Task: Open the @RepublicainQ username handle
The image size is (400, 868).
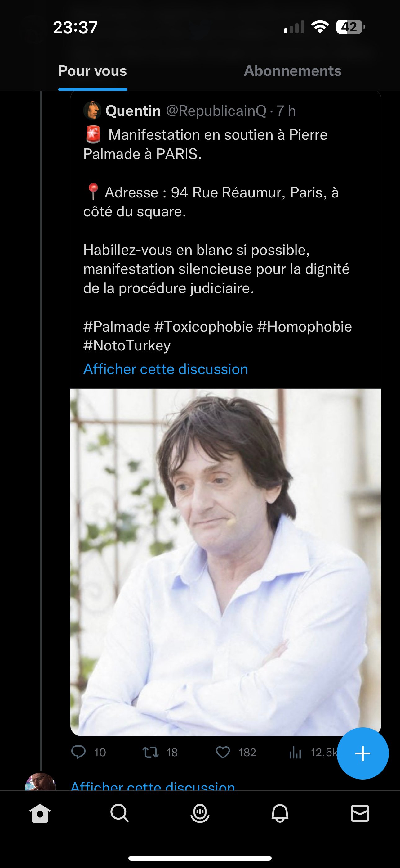Action: pyautogui.click(x=216, y=111)
